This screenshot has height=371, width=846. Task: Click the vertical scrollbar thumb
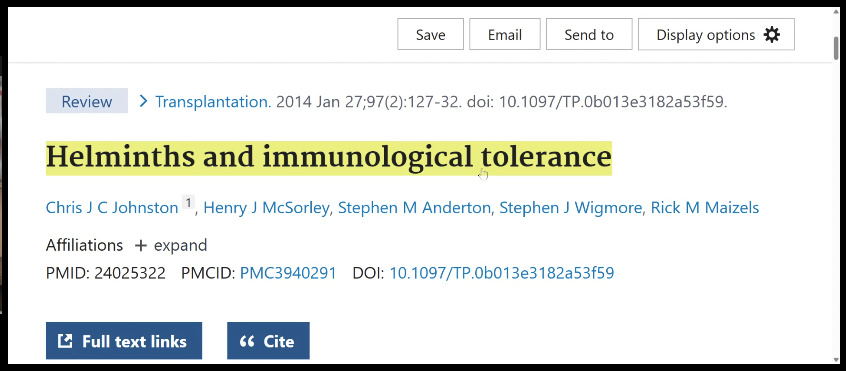[836, 51]
